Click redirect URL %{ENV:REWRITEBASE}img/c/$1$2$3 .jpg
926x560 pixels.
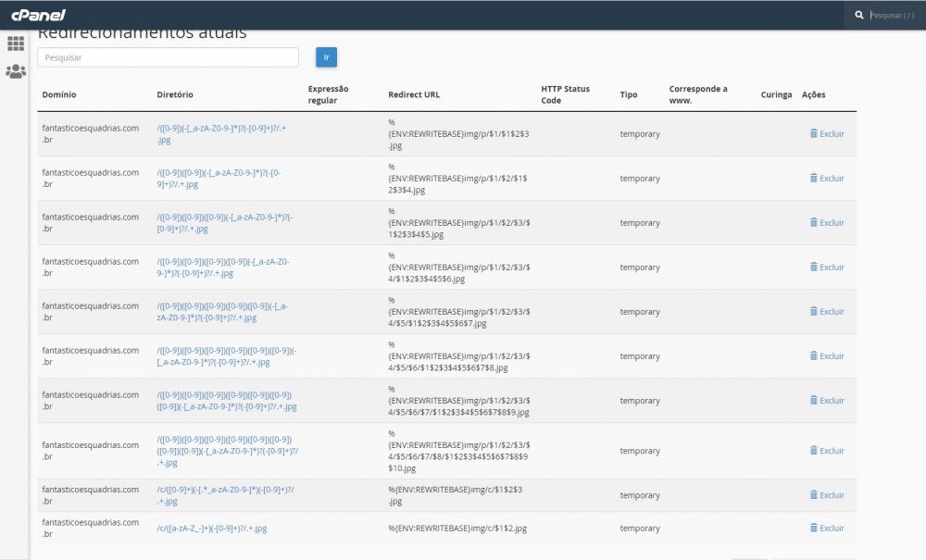point(456,495)
